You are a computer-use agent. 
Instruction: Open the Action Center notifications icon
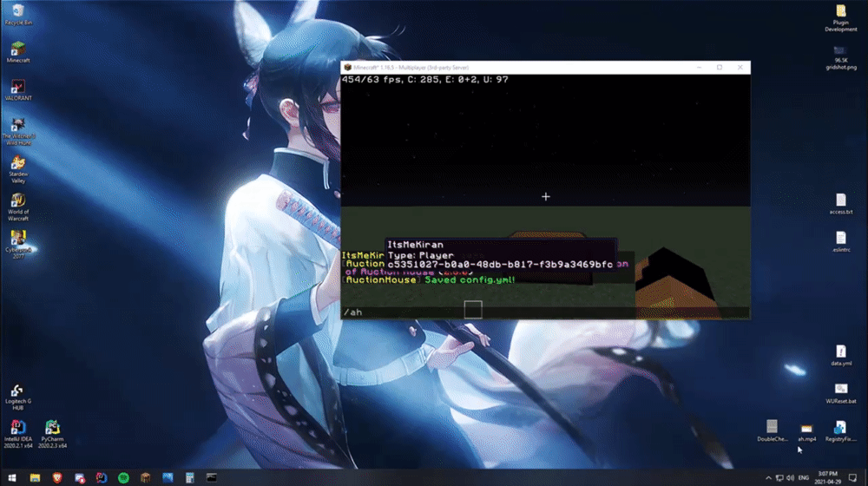pos(852,477)
